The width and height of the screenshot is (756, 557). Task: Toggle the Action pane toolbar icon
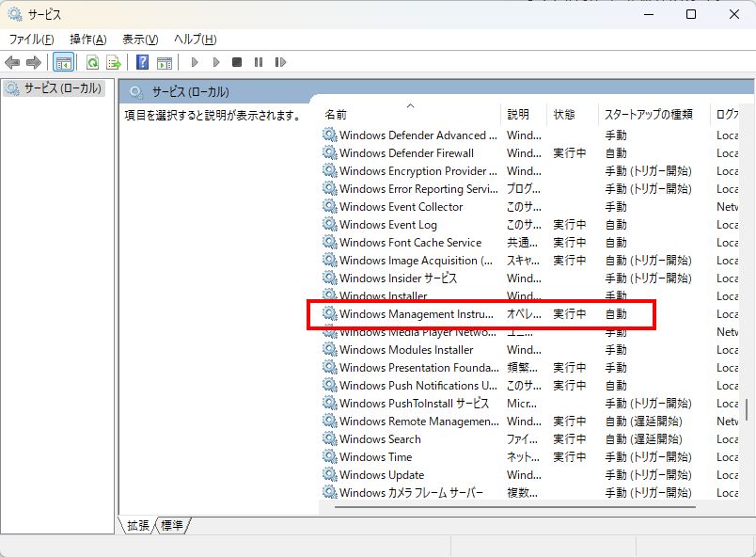(165, 62)
